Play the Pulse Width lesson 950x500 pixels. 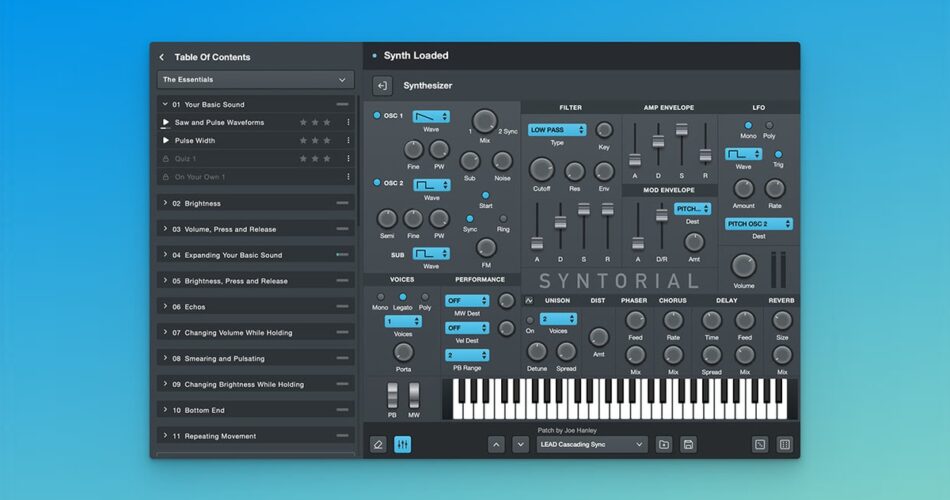(x=166, y=140)
